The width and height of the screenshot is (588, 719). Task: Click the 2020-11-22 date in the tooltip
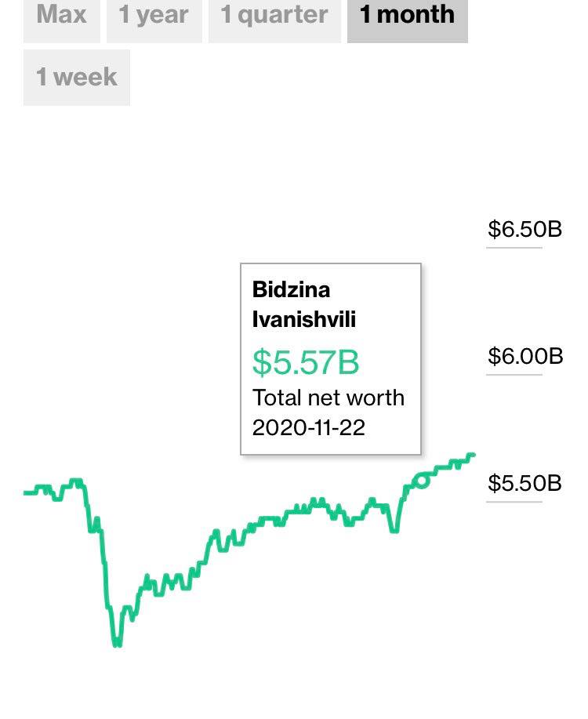click(309, 427)
